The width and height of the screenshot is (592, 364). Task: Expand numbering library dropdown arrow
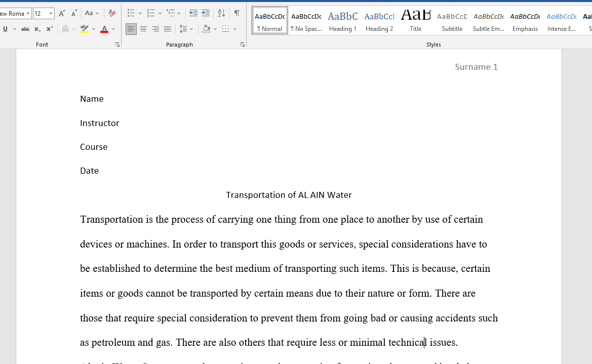(x=160, y=14)
